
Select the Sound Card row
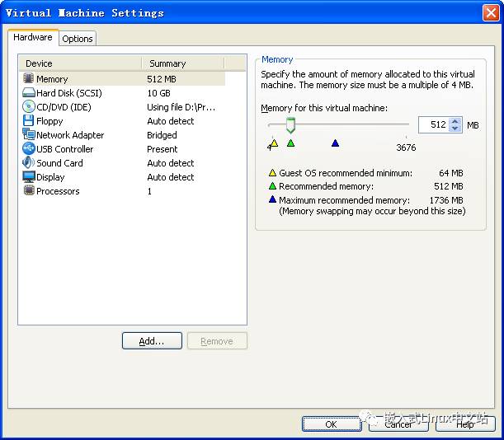pyautogui.click(x=124, y=163)
